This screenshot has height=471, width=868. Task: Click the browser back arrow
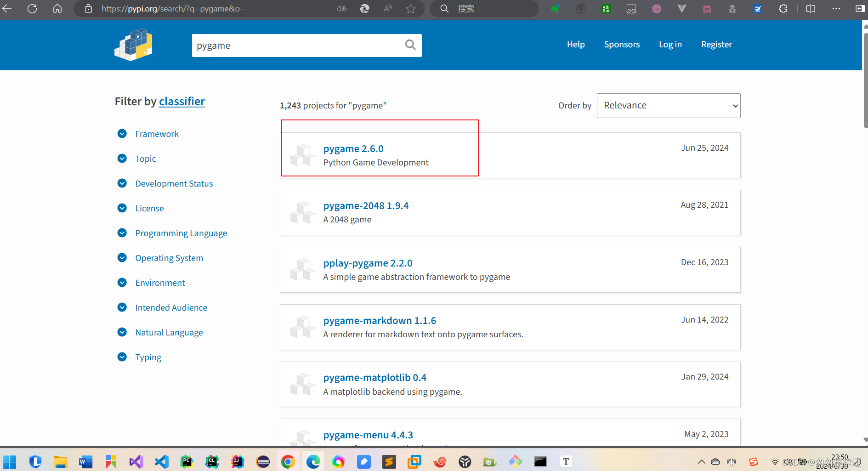click(x=7, y=9)
